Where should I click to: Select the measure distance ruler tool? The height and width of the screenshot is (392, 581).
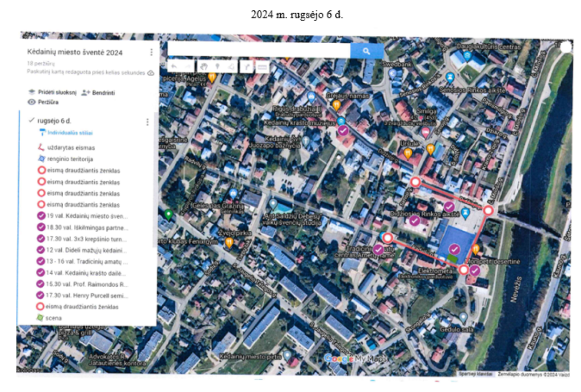262,66
